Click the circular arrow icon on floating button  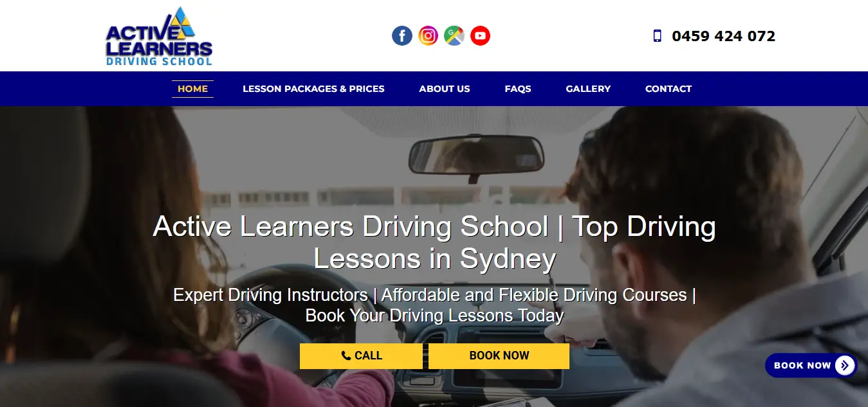click(845, 365)
